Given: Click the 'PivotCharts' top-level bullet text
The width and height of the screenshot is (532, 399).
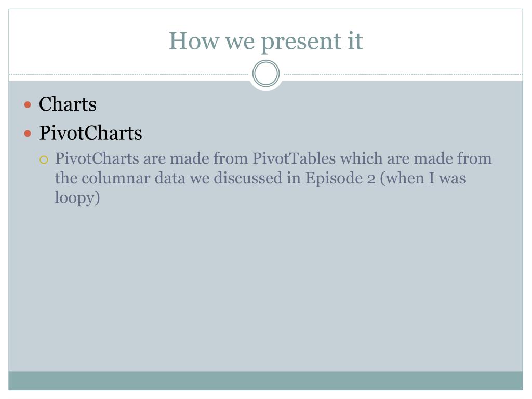Looking at the screenshot, I should (90, 132).
